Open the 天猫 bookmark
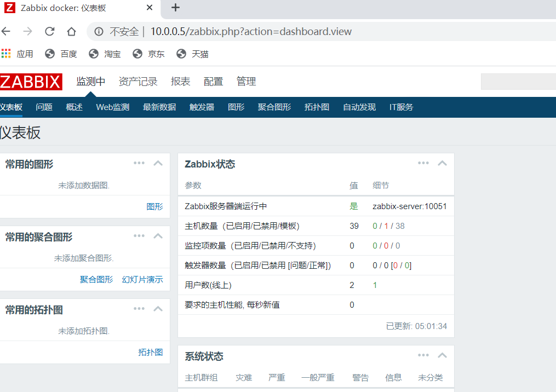Screen dimensions: 556x392 [192, 54]
